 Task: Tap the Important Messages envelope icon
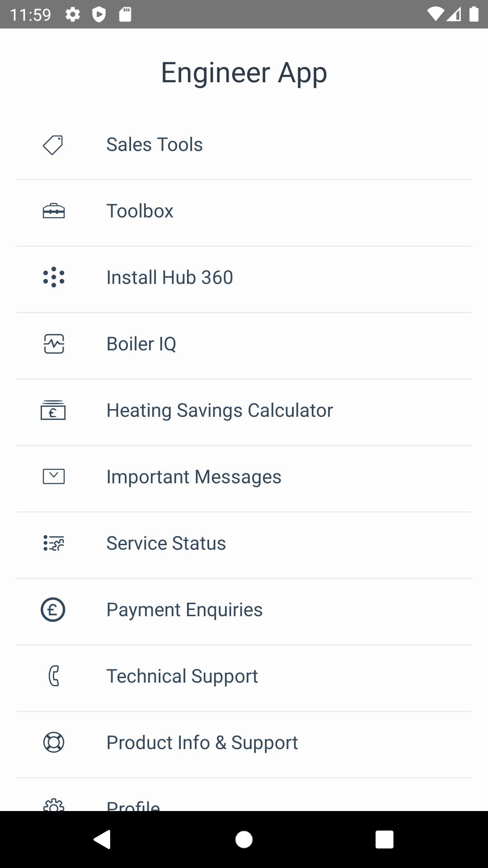53,476
